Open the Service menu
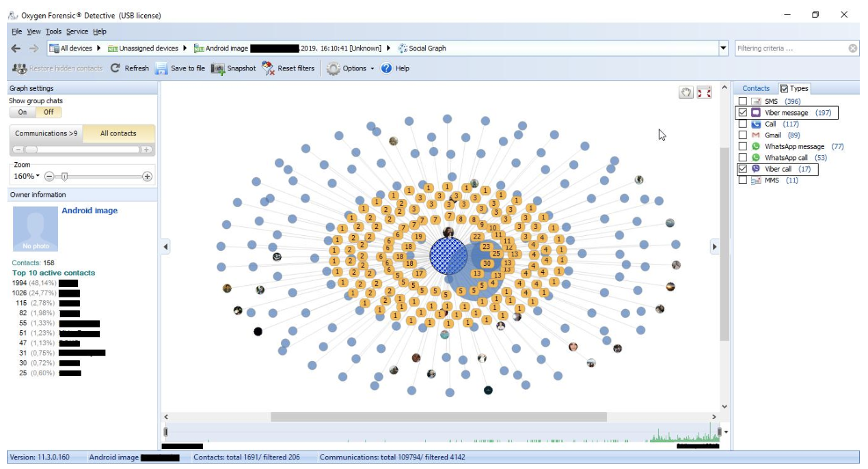 pyautogui.click(x=77, y=31)
